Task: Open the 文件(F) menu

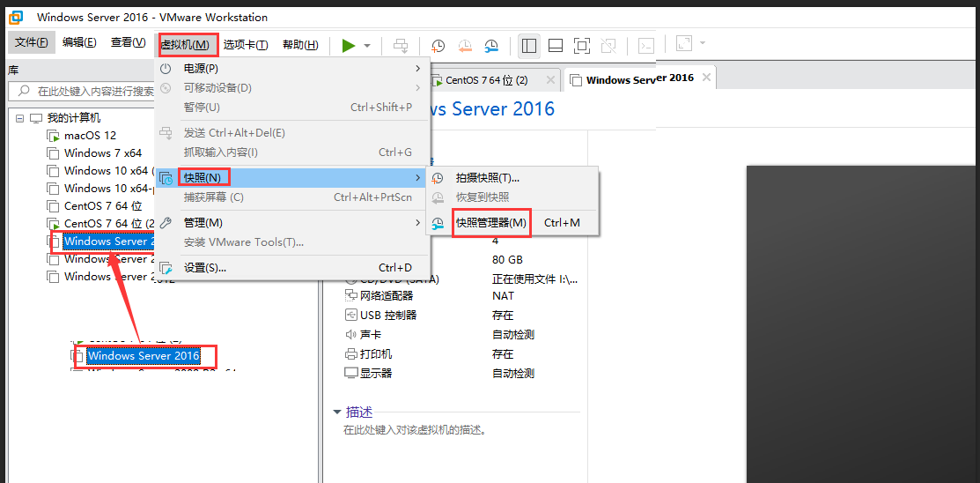Action: click(x=31, y=43)
